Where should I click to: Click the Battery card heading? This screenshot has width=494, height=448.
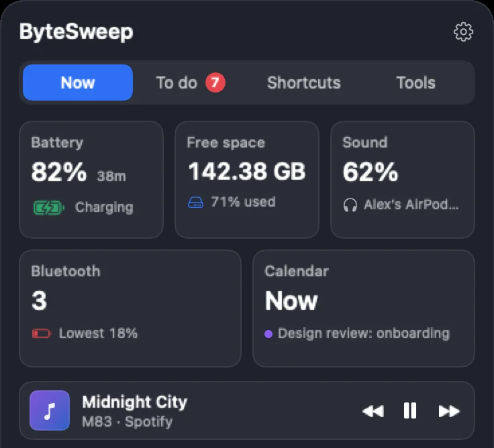click(x=57, y=142)
